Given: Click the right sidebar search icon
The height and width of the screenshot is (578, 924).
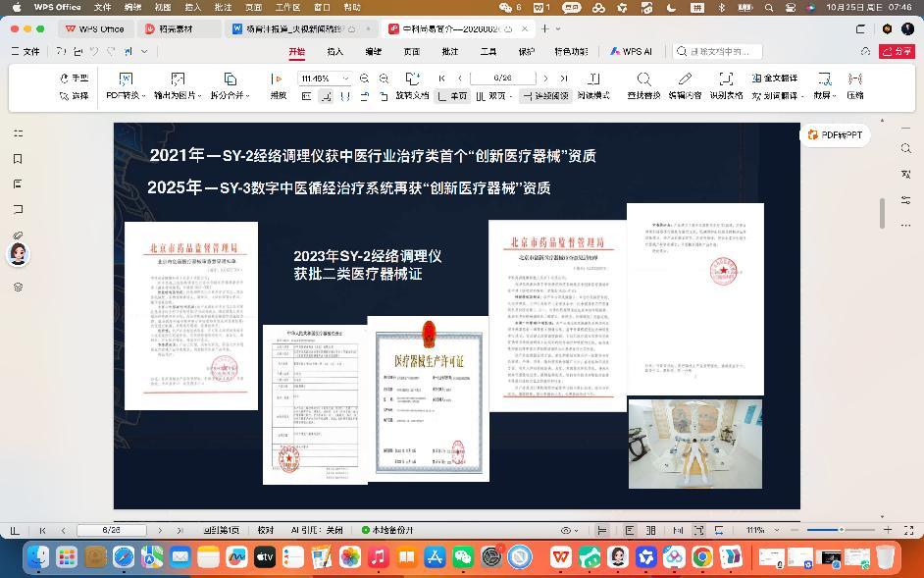Looking at the screenshot, I should (906, 148).
